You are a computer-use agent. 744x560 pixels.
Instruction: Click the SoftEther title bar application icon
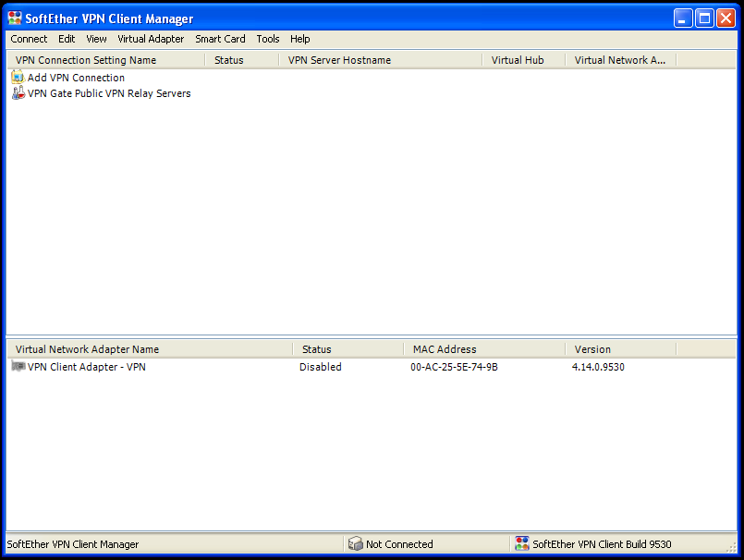pyautogui.click(x=15, y=18)
